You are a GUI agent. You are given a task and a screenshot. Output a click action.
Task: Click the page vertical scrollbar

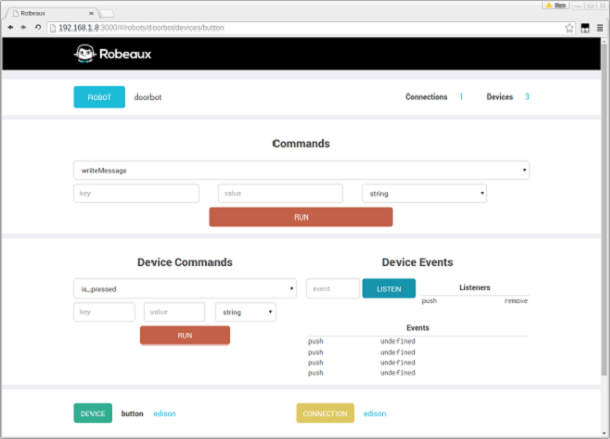pos(604,210)
